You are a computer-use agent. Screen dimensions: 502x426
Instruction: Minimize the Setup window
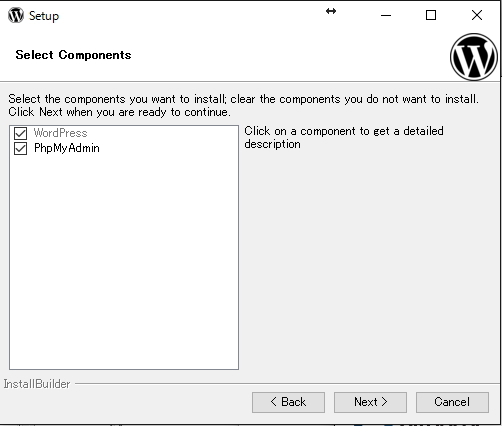(386, 15)
